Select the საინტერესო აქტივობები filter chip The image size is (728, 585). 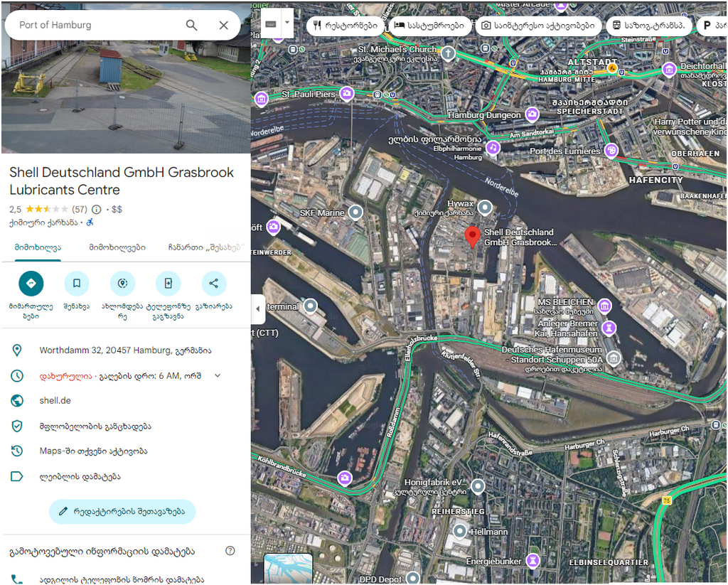(539, 26)
